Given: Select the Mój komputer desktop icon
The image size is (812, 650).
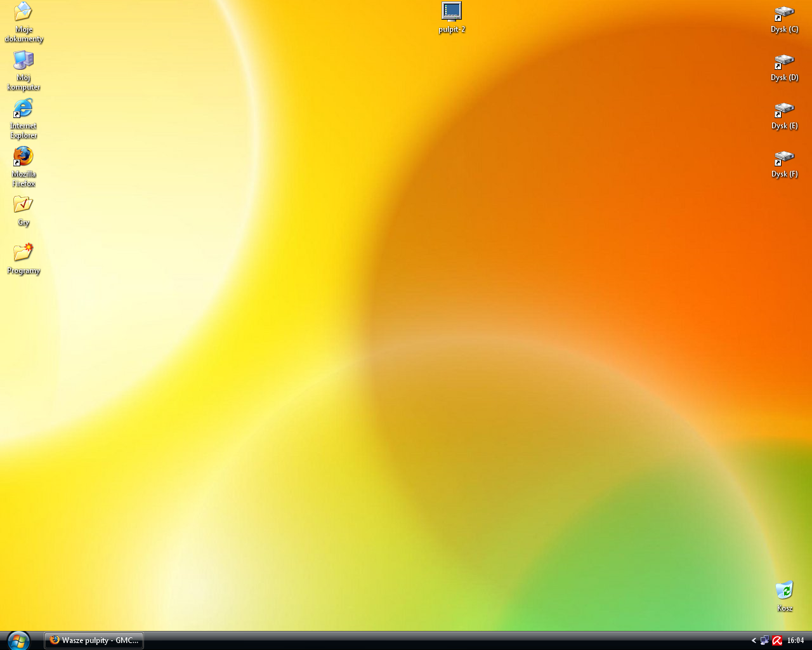Looking at the screenshot, I should (23, 61).
